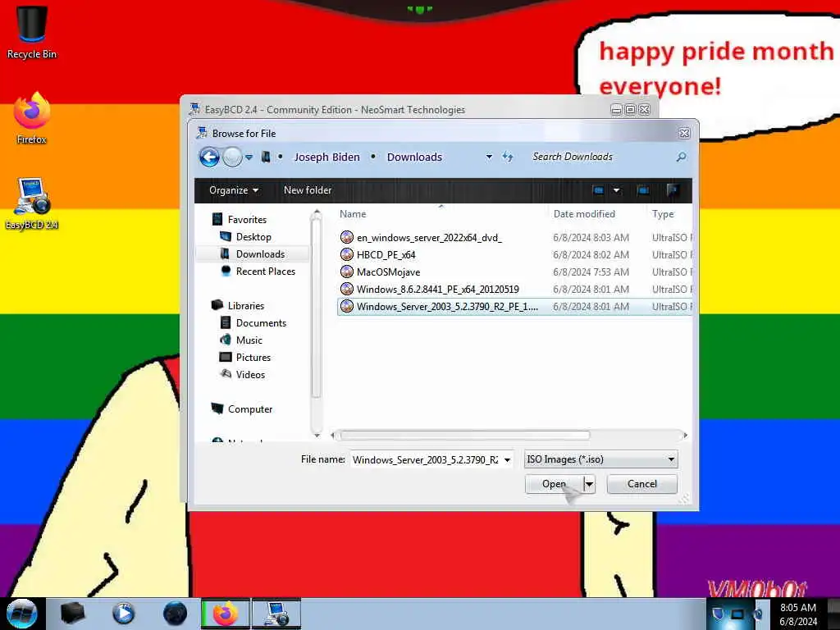Select the MacOSMojave ISO file
This screenshot has width=840, height=630.
[388, 272]
